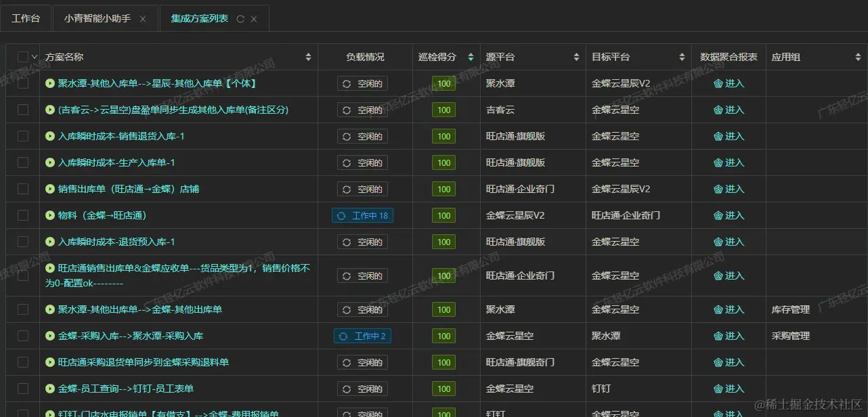Screen dimensions: 868x417
Task: Click report icon in 物料（金蝶→旺店通） row
Action: (718, 216)
